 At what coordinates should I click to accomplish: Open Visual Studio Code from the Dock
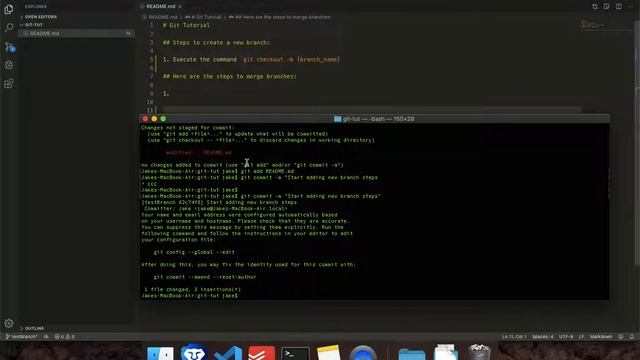(228, 353)
